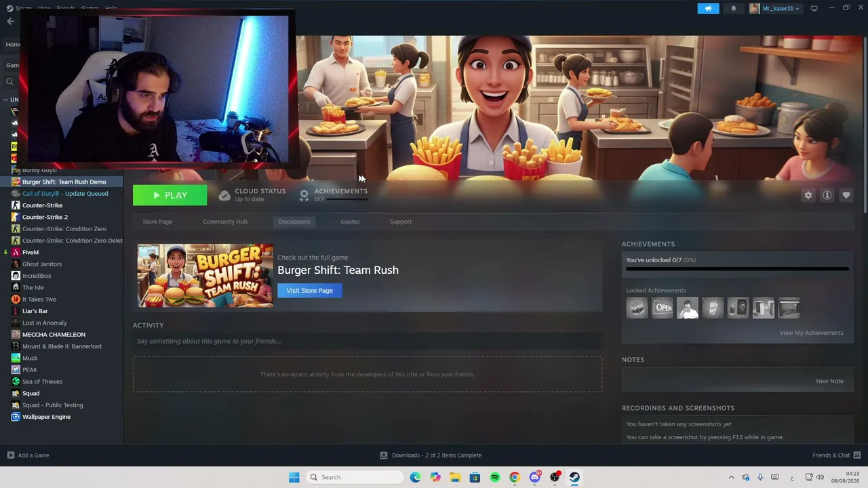Image resolution: width=868 pixels, height=488 pixels.
Task: Click the locked 'OPEN' sign achievement icon
Action: pyautogui.click(x=663, y=308)
